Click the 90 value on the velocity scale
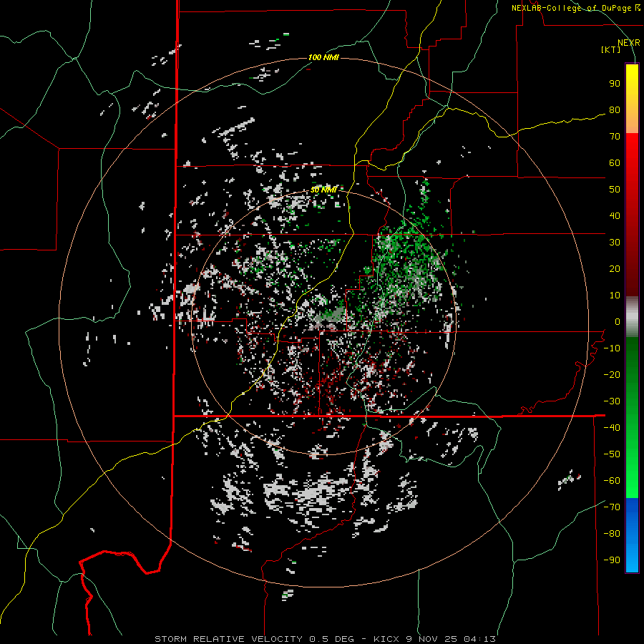 [x=615, y=84]
